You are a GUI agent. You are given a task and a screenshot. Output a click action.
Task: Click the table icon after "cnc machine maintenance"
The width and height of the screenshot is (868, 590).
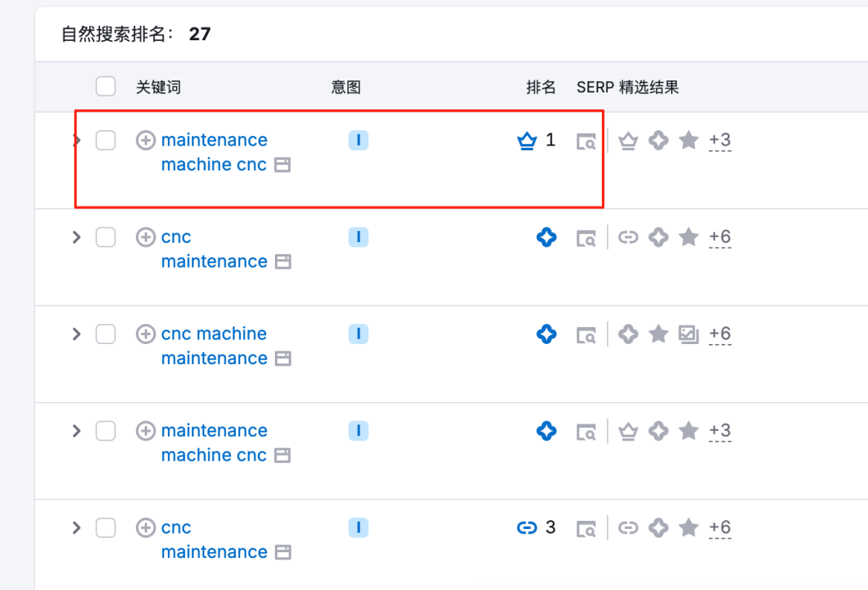pyautogui.click(x=282, y=359)
